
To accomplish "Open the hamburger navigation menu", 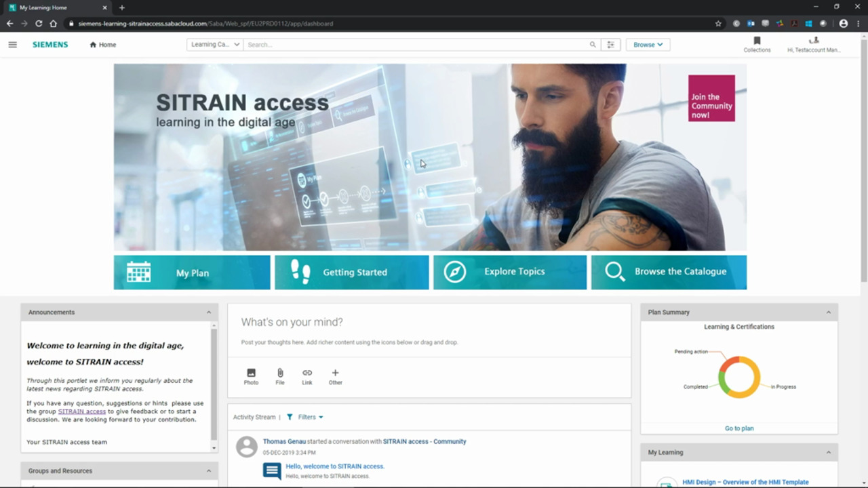I will click(12, 45).
